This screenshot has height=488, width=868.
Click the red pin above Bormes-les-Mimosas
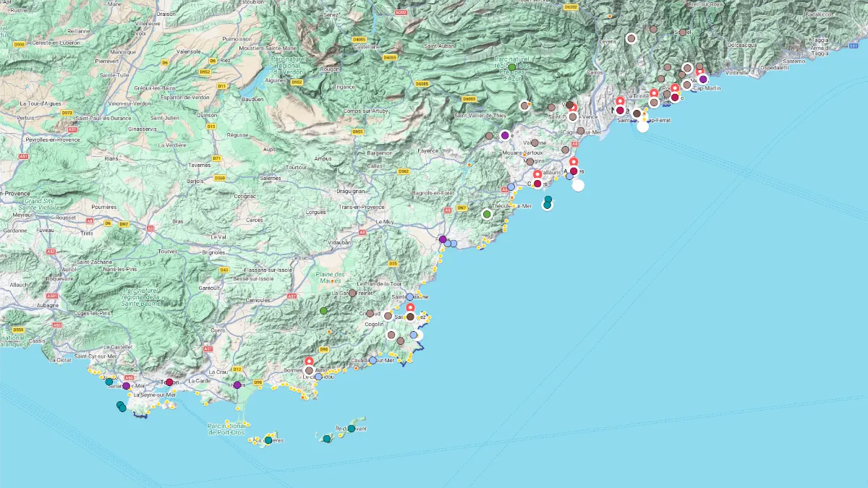click(309, 361)
